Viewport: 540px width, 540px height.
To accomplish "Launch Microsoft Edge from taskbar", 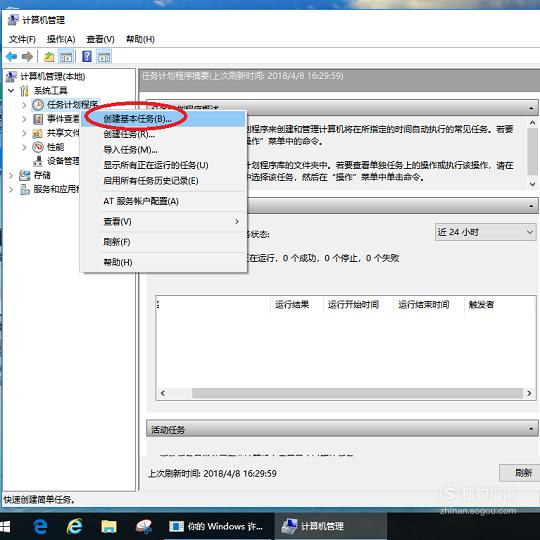I will pyautogui.click(x=40, y=526).
